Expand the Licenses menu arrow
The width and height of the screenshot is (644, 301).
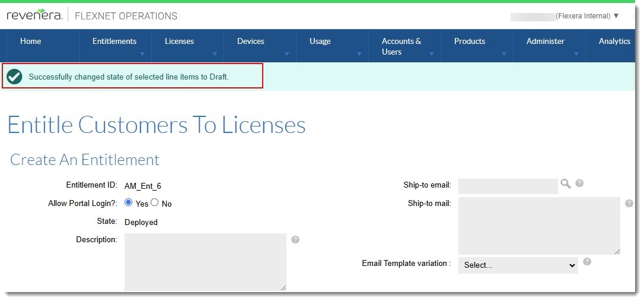pyautogui.click(x=215, y=54)
